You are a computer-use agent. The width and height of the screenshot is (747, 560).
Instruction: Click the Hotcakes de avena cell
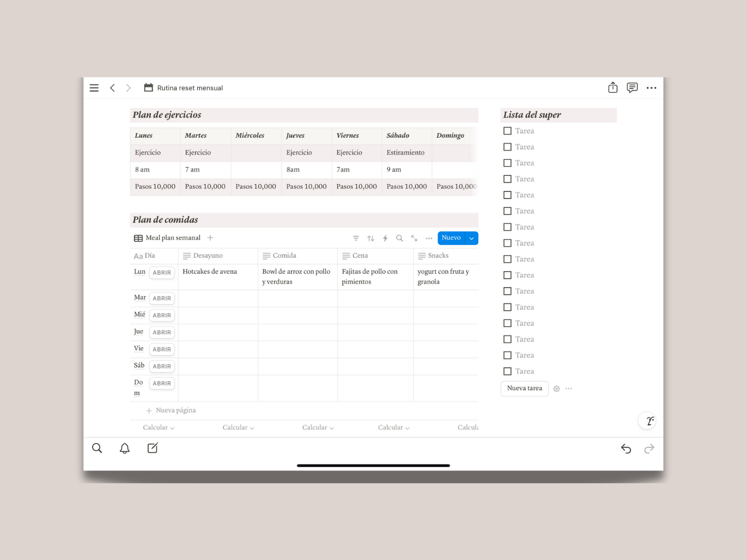tap(218, 277)
